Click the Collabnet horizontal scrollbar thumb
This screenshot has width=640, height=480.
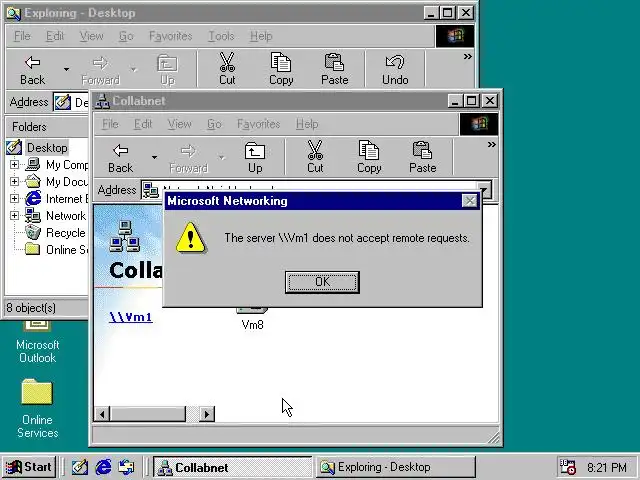click(x=147, y=414)
